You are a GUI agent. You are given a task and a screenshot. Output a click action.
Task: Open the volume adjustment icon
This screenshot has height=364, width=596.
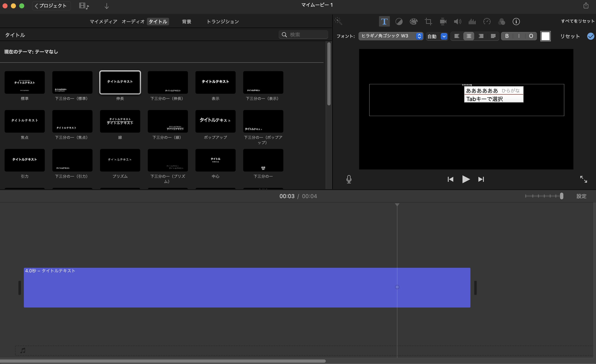pyautogui.click(x=457, y=22)
